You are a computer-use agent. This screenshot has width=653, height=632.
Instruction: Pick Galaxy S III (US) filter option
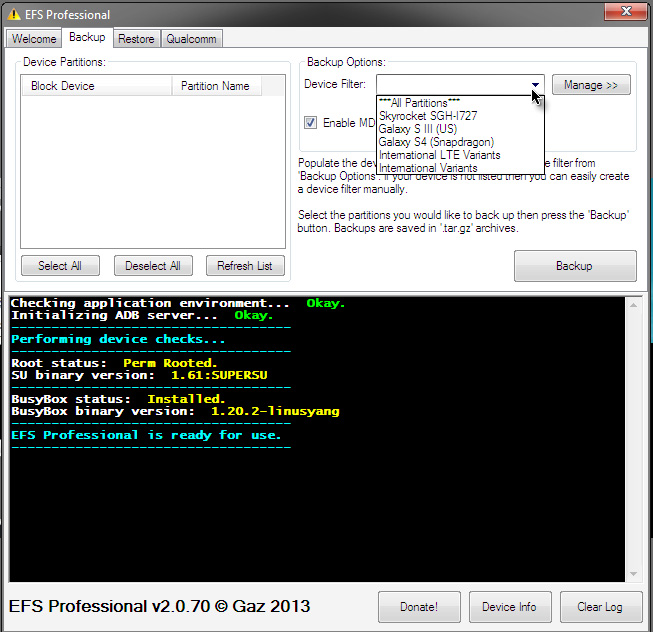[x=418, y=129]
